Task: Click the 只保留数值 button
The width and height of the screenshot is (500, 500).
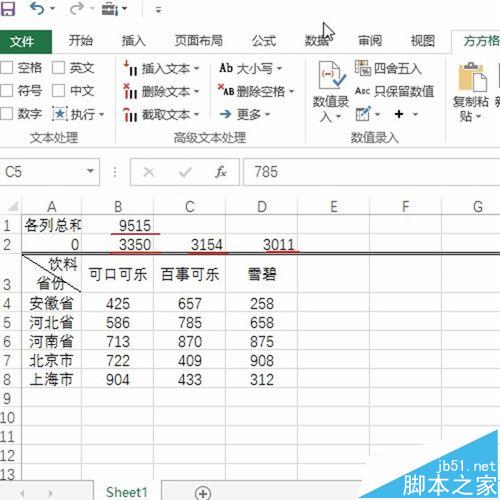Action: tap(394, 91)
